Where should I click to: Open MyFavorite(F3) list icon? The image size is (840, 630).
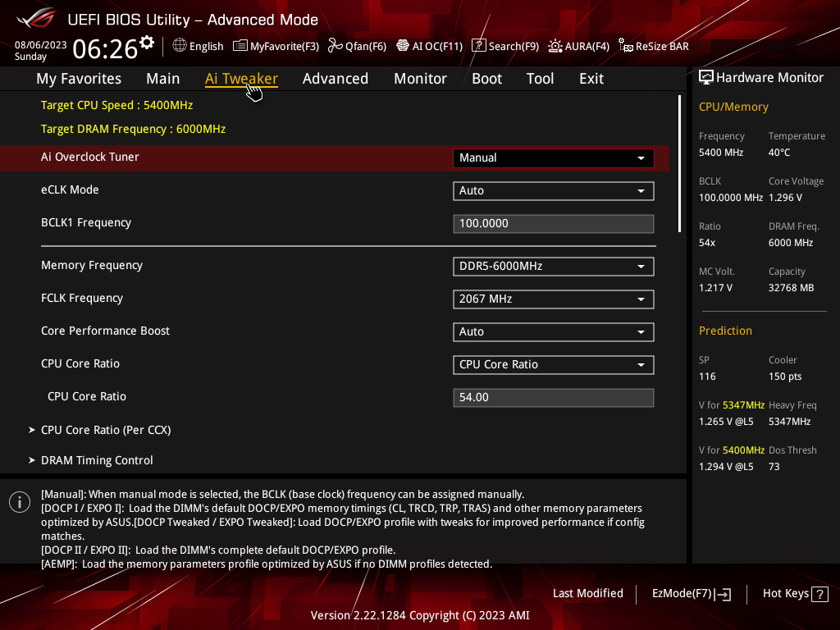[x=240, y=46]
